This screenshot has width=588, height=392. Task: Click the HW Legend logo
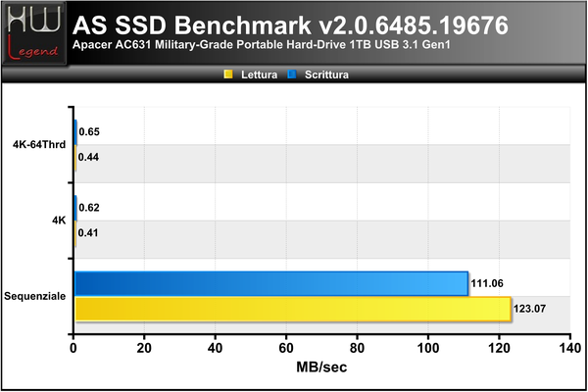[x=33, y=33]
